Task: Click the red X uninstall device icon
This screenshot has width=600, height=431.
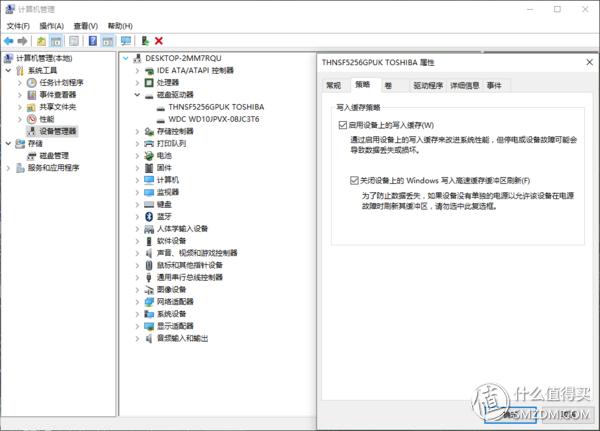Action: click(x=159, y=41)
